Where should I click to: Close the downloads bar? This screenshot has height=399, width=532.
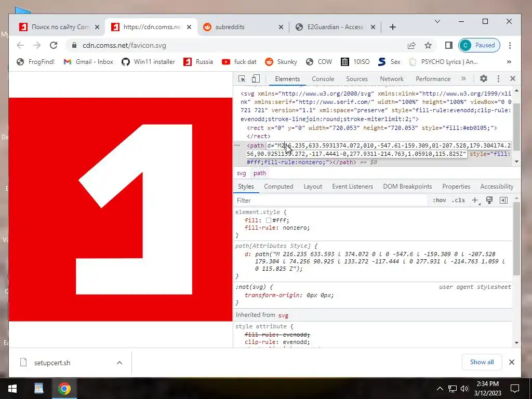click(512, 362)
